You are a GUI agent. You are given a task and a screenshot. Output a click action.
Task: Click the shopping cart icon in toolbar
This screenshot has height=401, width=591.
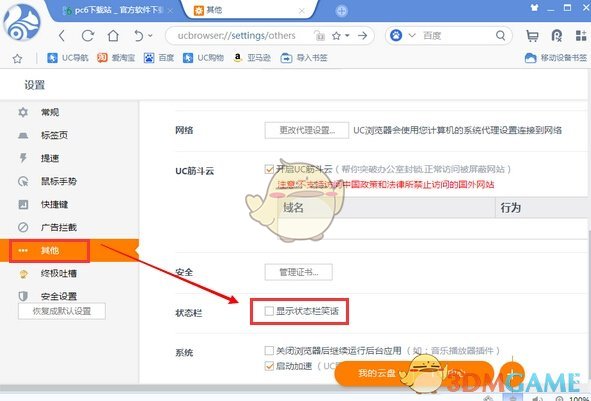pyautogui.click(x=532, y=36)
